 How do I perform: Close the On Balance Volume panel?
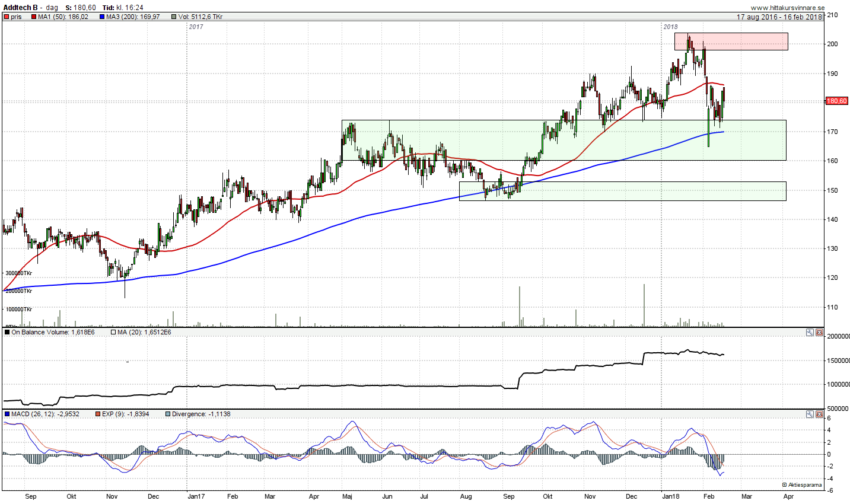(819, 333)
